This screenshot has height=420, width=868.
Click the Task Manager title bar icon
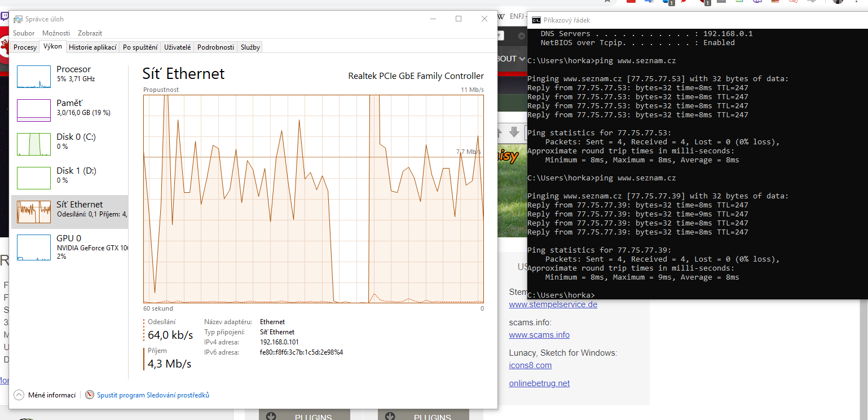coord(17,20)
